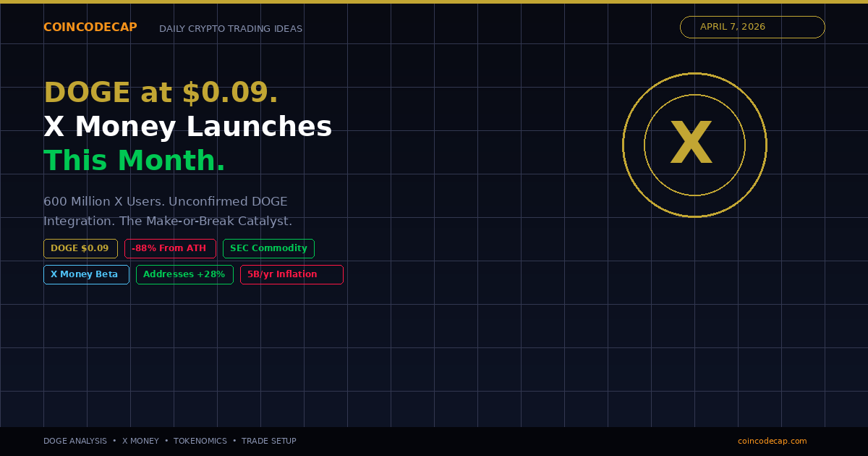Click the 'DOGE at $0.09.' headline
The image size is (868, 456).
click(161, 93)
